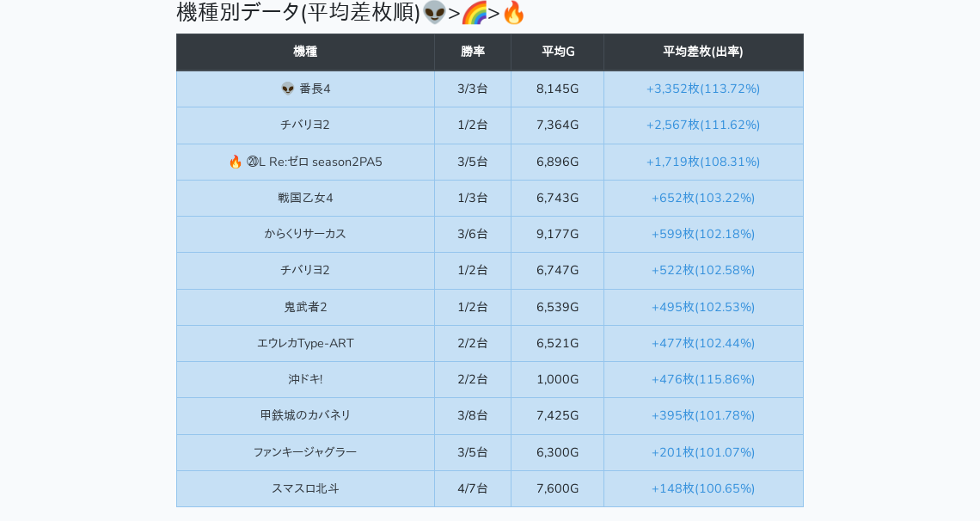Click the alien emoji in the page heading
The width and height of the screenshot is (980, 521).
point(434,13)
